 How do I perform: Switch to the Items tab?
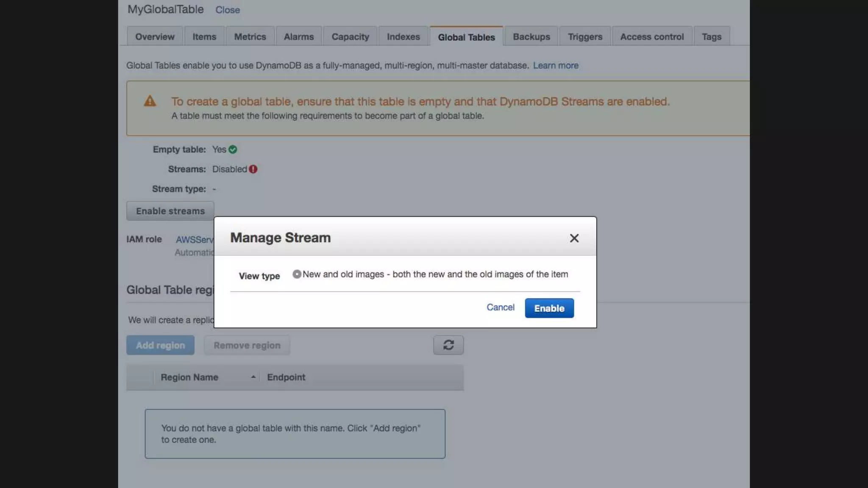[x=204, y=37]
